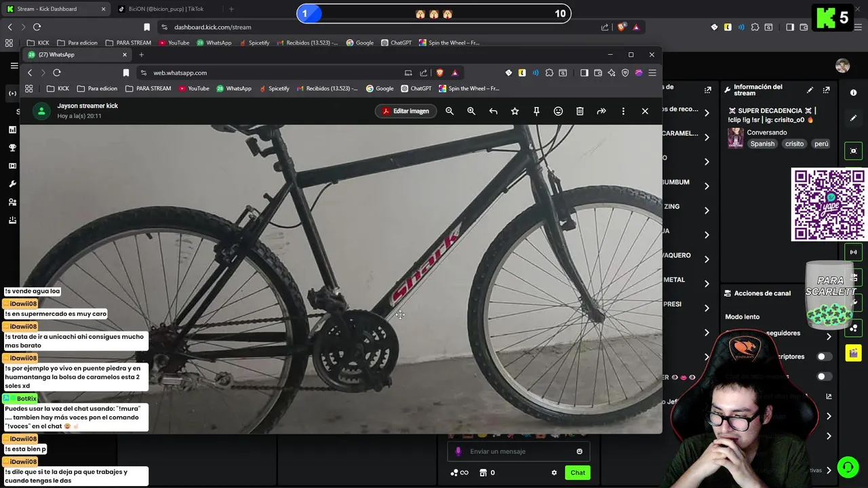The height and width of the screenshot is (488, 868).
Task: Click the Jayson streamer kick contact avatar
Action: 42,111
